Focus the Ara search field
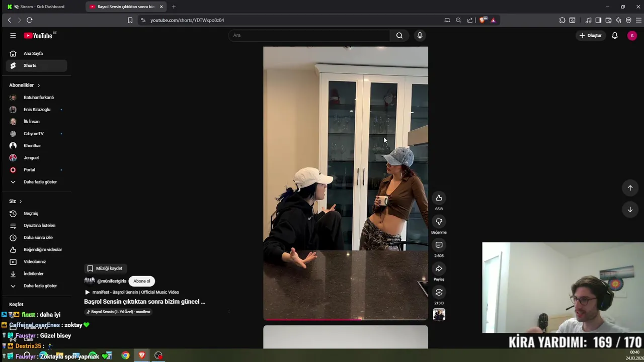This screenshot has height=362, width=644. click(x=309, y=35)
